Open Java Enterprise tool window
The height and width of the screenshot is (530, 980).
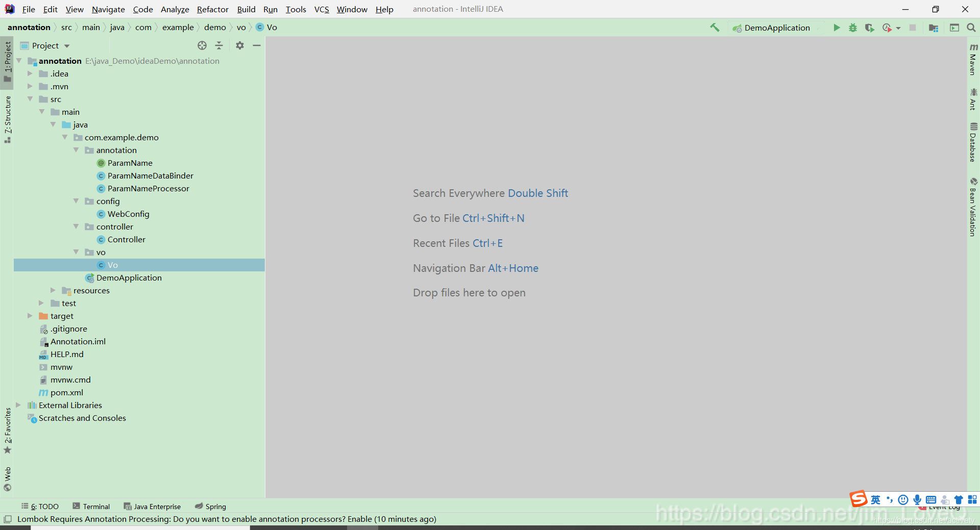pos(152,507)
